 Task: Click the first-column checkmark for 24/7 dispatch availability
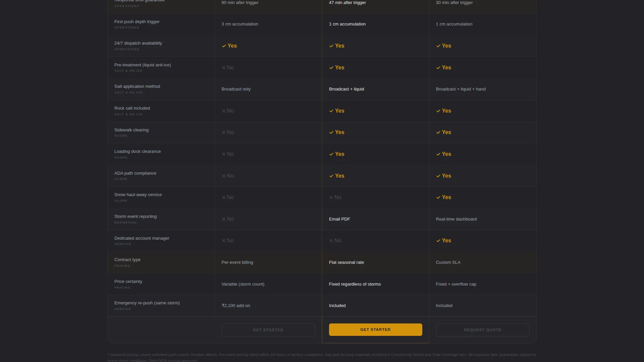tap(224, 46)
